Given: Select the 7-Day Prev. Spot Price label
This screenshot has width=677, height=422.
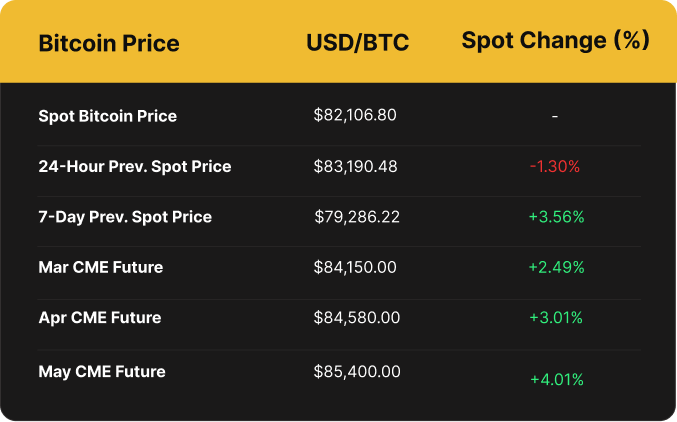Looking at the screenshot, I should pyautogui.click(x=125, y=217).
